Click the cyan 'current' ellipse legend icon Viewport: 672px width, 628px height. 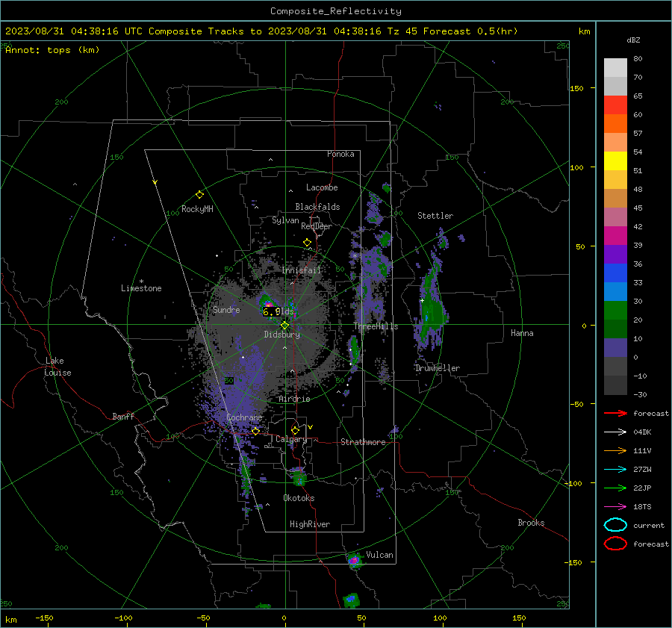[x=615, y=525]
